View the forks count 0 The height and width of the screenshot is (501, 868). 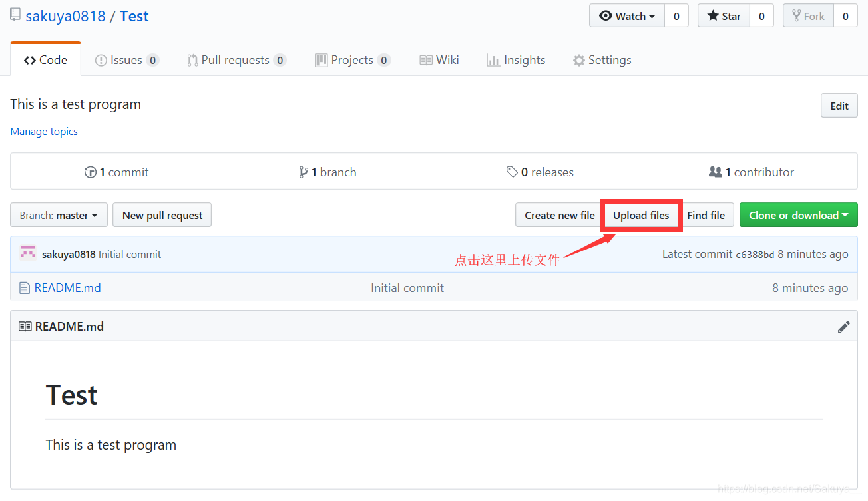coord(845,16)
